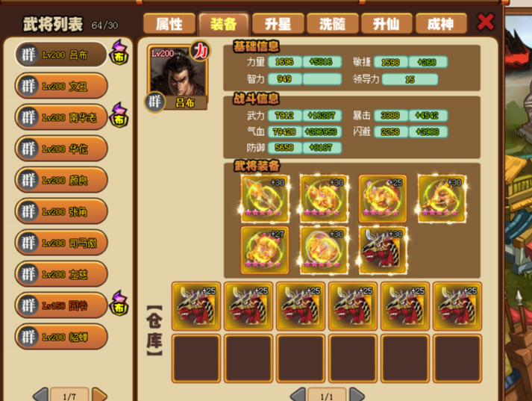The width and height of the screenshot is (532, 401).
Task: Click the purple badge icon beside 南华老
Action: [119, 115]
